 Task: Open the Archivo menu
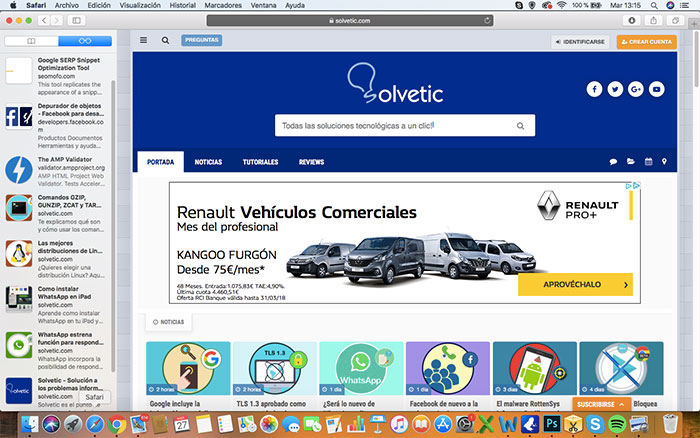click(67, 5)
